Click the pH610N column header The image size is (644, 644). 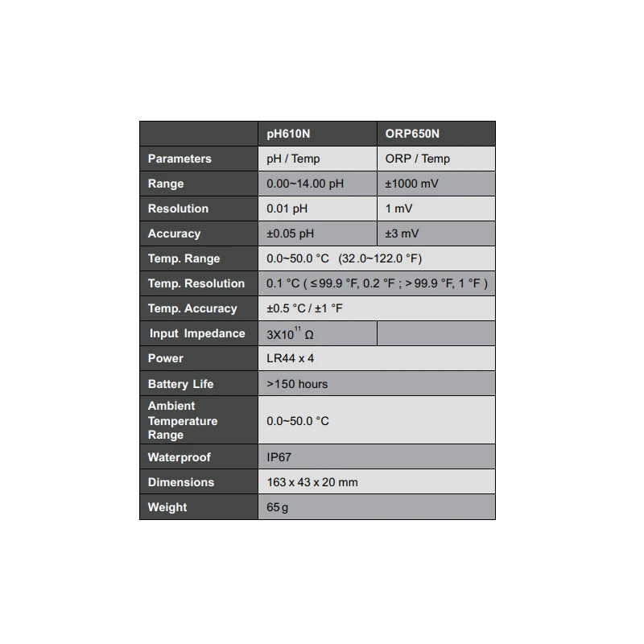tap(288, 134)
